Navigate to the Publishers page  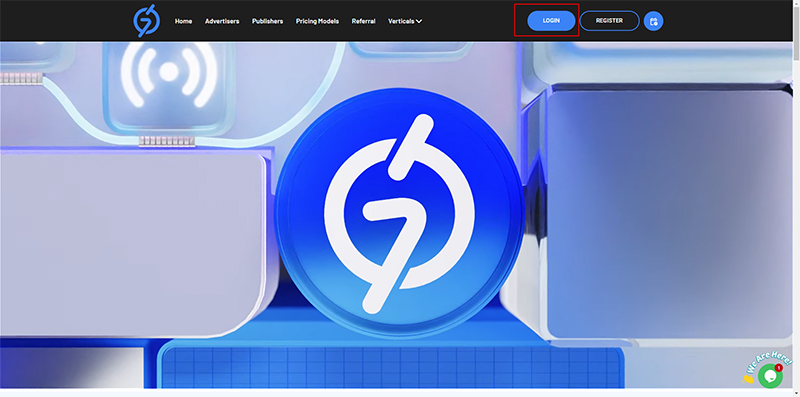pyautogui.click(x=267, y=21)
